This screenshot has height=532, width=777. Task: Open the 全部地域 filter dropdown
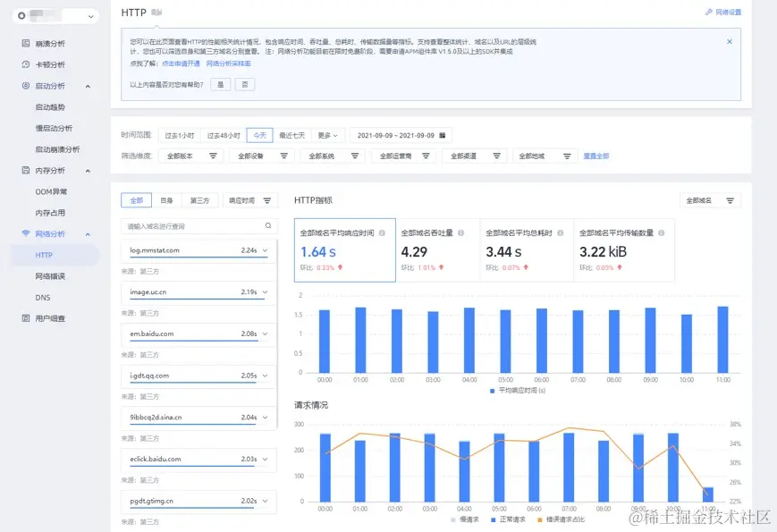545,156
